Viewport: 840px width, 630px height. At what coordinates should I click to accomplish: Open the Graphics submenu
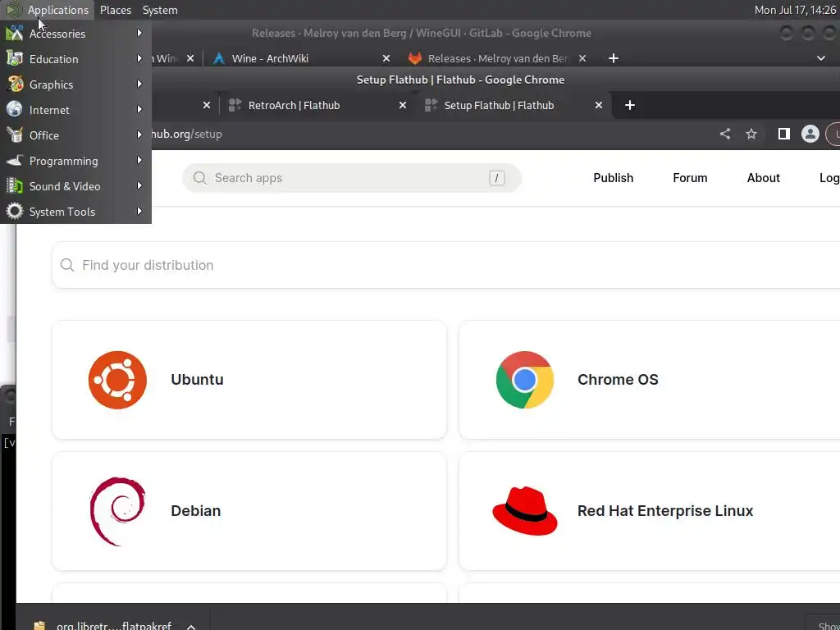[75, 84]
